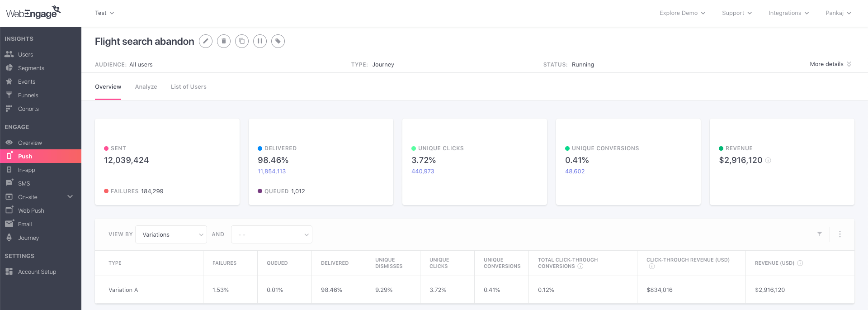Click the WebEngage logo

pyautogui.click(x=33, y=13)
